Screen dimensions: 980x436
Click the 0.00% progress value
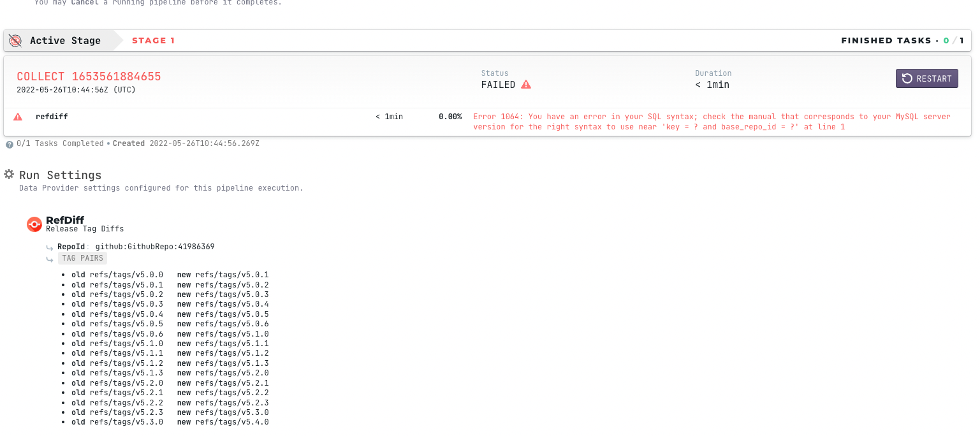pyautogui.click(x=450, y=117)
